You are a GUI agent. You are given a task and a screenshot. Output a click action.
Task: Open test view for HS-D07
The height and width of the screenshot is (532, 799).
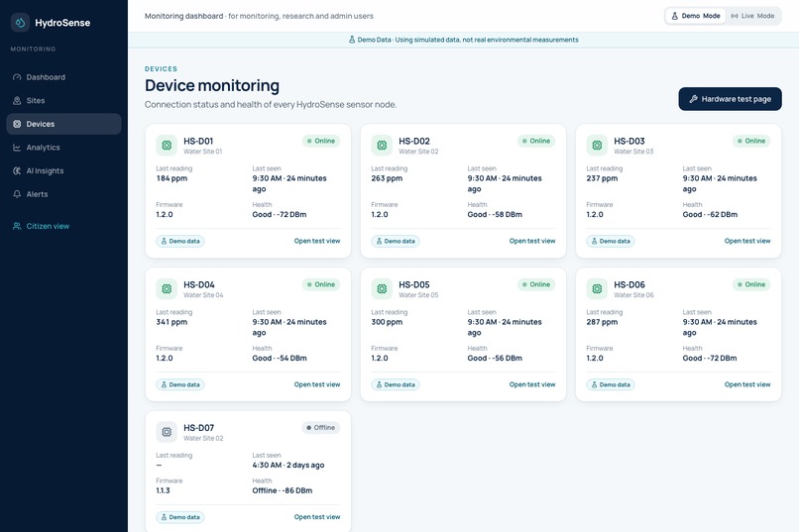(317, 517)
